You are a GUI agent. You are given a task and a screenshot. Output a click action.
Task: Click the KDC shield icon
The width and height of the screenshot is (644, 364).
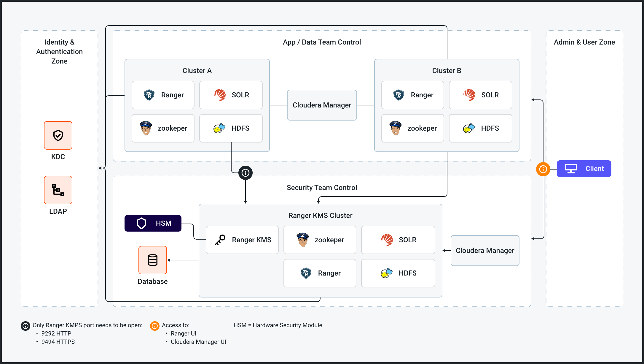[x=58, y=135]
